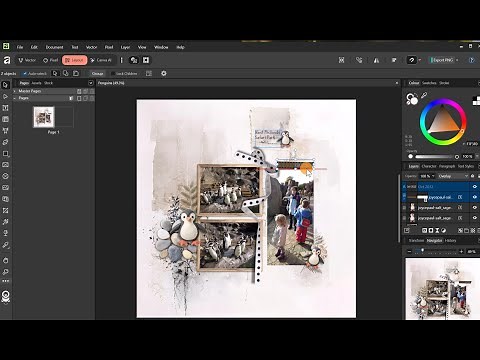
Task: Open the settings gear in the context toolbar
Action: coord(164,73)
